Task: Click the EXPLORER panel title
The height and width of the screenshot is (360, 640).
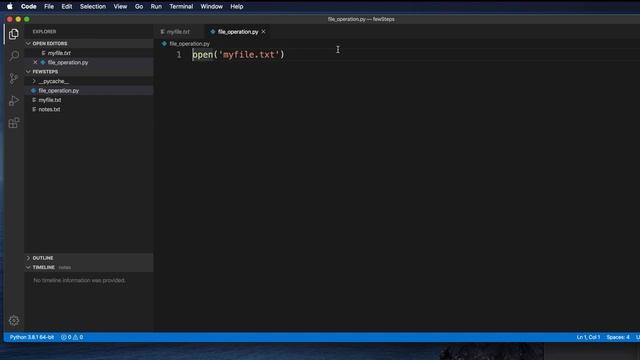Action: pyautogui.click(x=44, y=31)
